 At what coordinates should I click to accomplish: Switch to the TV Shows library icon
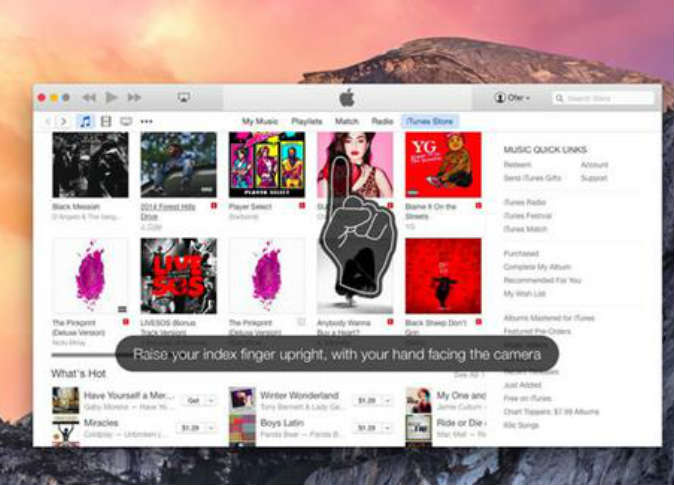(126, 121)
